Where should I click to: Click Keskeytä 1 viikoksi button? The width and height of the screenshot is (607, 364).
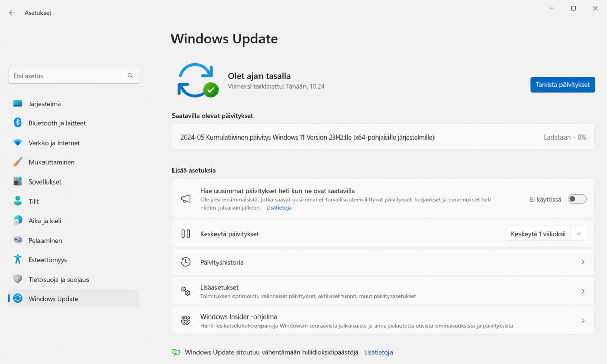(x=538, y=234)
